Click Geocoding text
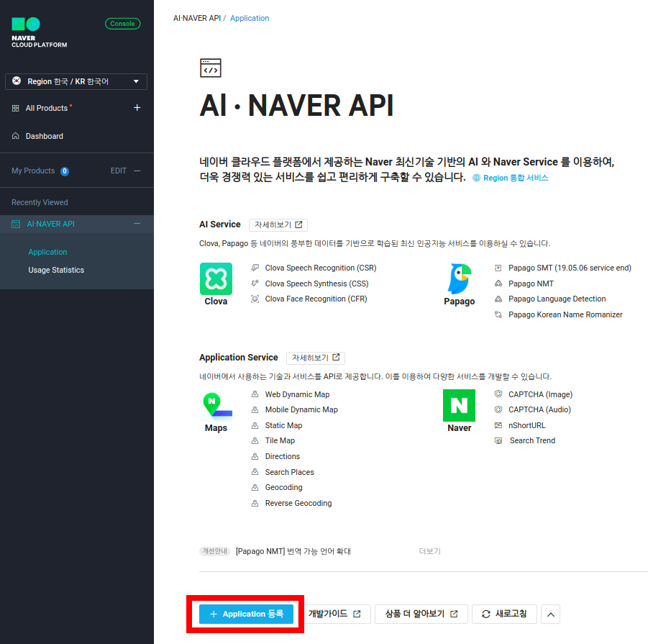This screenshot has height=644, width=648. [283, 487]
